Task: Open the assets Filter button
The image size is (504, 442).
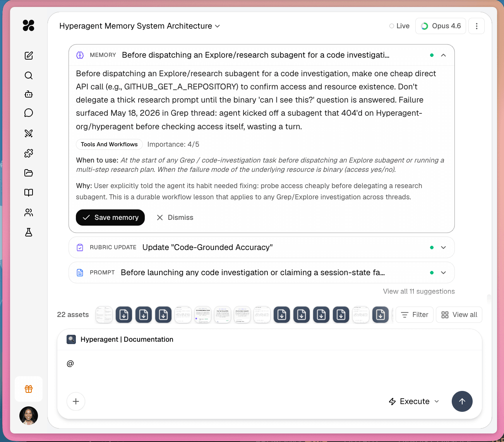Action: 415,315
